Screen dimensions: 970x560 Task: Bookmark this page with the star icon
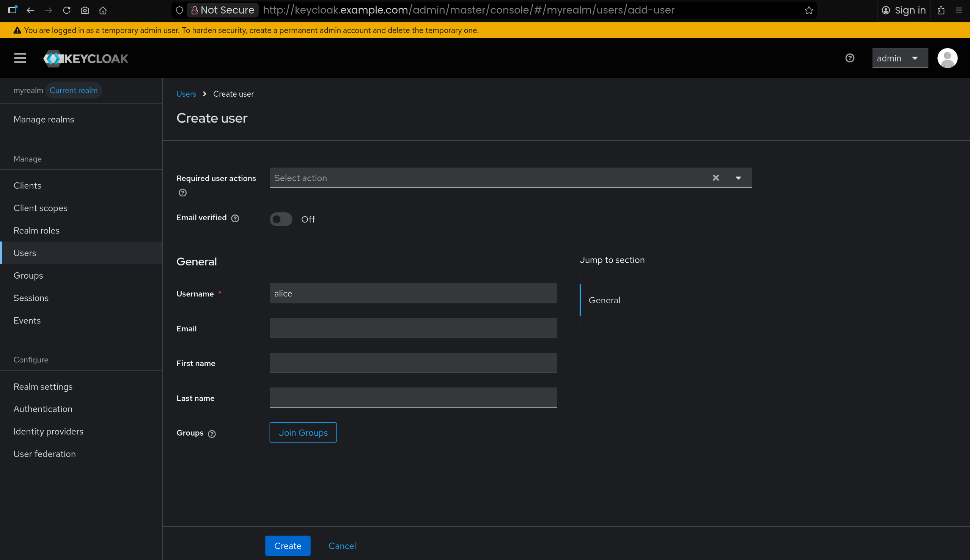809,10
